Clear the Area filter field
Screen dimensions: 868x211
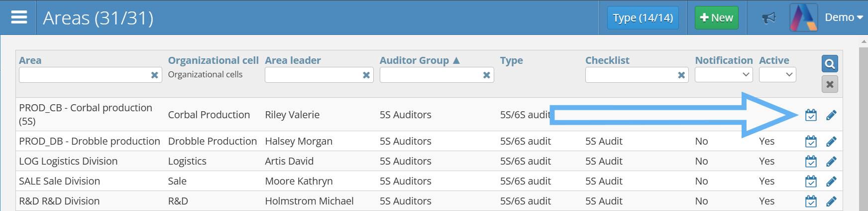(x=155, y=75)
